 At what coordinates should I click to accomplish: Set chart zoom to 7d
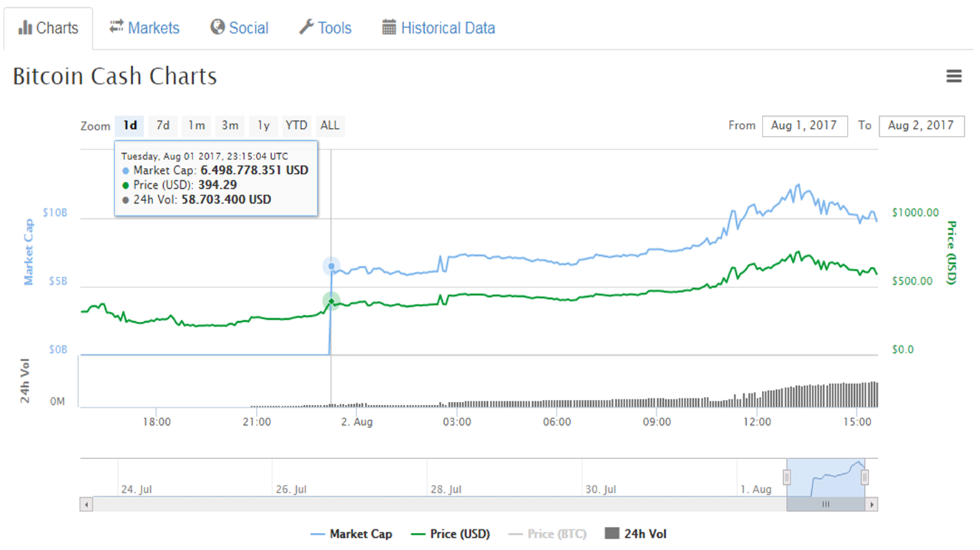coord(163,126)
